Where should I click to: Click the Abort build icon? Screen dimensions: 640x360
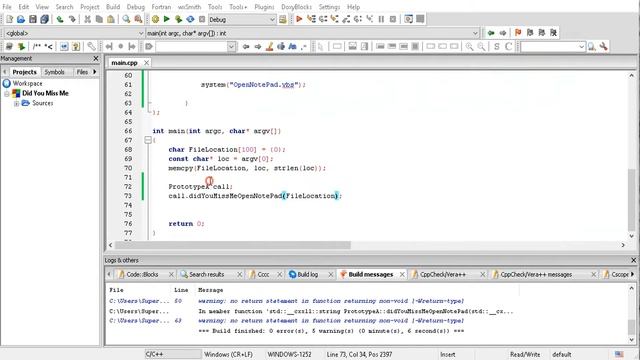pos(202,19)
